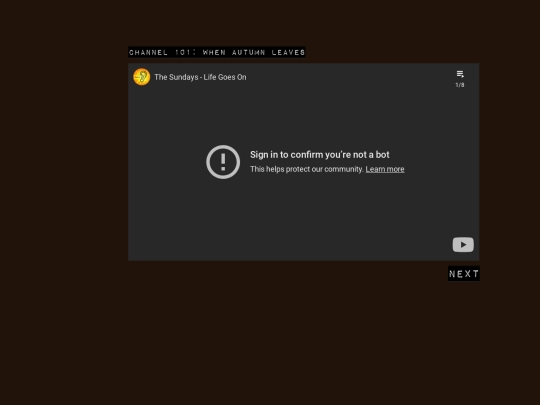The image size is (540, 405).
Task: Follow the 'Learn more' link
Action: [x=385, y=169]
